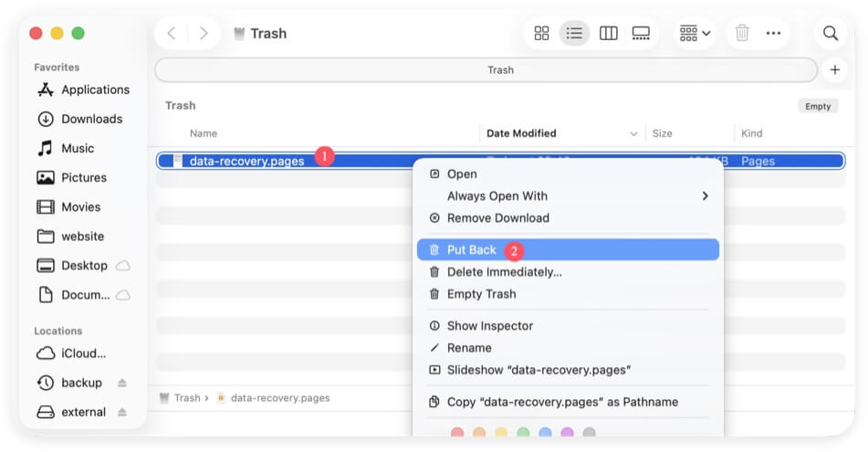
Task: Go back with the left chevron
Action: click(172, 33)
